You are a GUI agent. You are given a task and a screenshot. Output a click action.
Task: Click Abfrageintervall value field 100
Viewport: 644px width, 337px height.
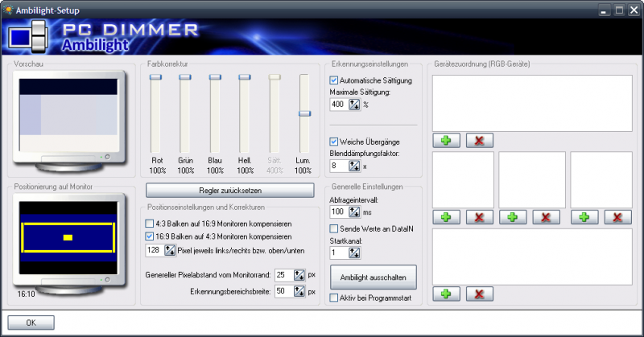[339, 212]
